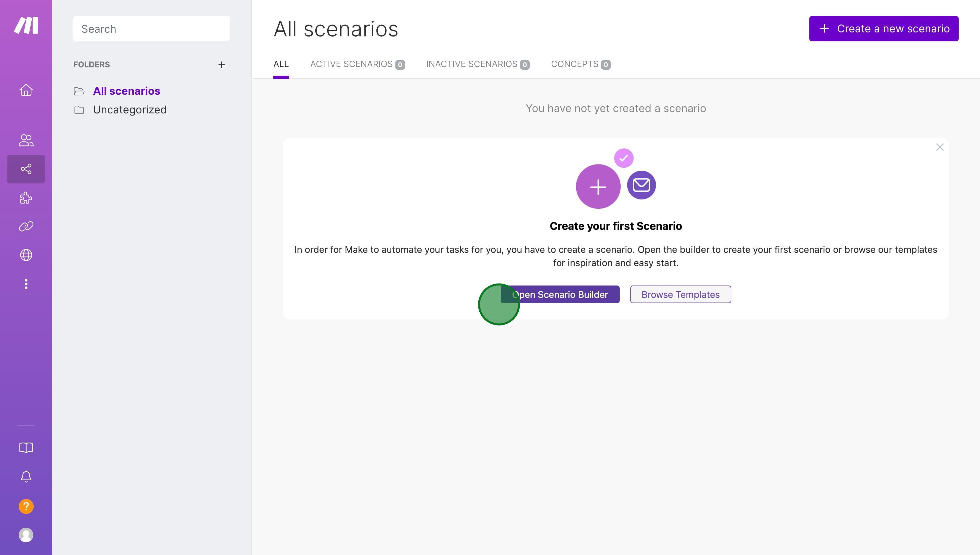This screenshot has width=980, height=555.
Task: Focus the Search input field
Action: tap(151, 29)
